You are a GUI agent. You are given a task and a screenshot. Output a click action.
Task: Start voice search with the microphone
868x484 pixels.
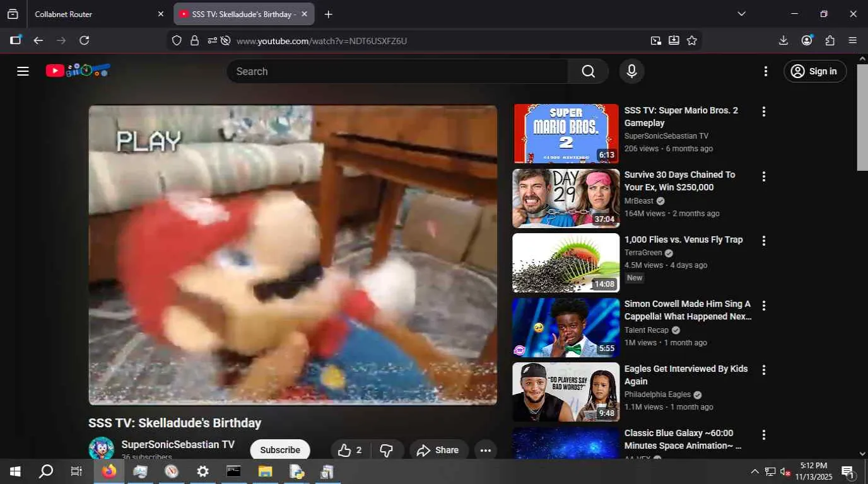631,71
